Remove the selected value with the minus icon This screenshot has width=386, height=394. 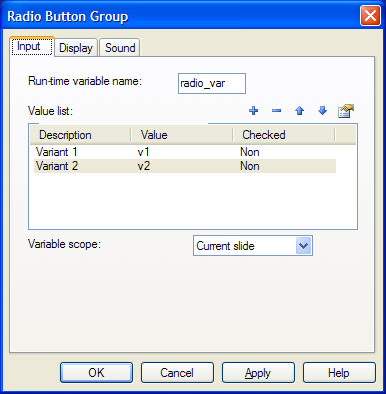click(x=276, y=110)
